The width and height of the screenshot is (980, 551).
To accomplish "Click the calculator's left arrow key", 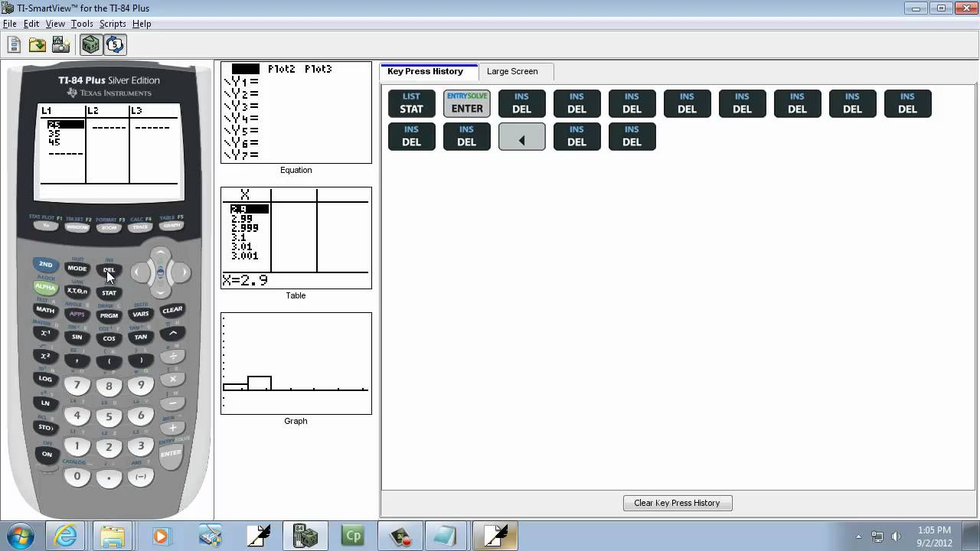I will (x=139, y=272).
